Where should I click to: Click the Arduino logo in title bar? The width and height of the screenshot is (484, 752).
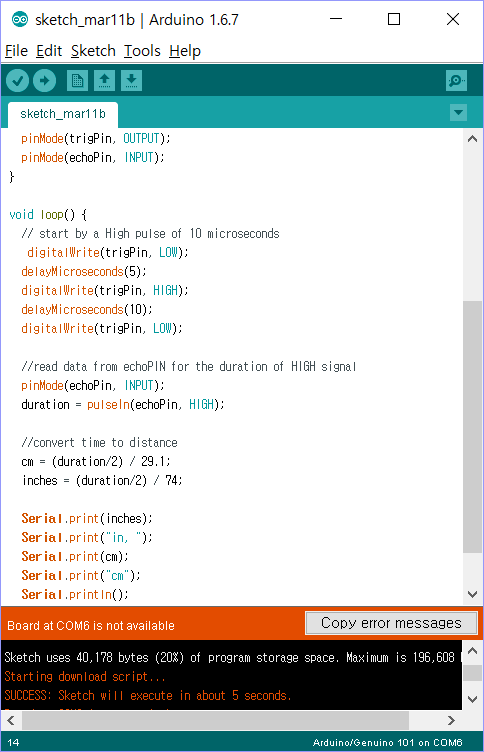[20, 19]
